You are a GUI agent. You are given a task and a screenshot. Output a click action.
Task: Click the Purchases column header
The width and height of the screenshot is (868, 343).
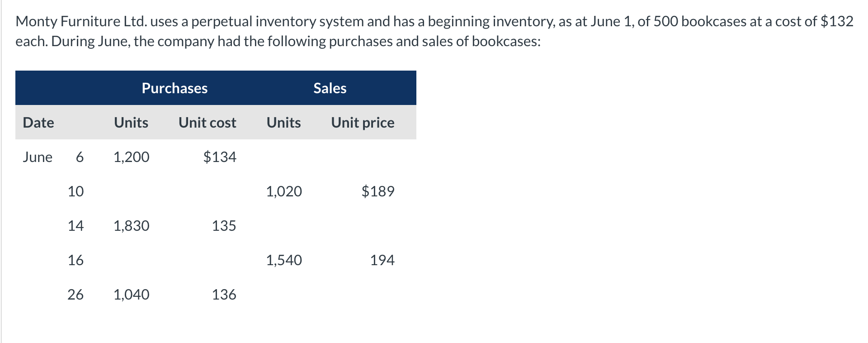[x=175, y=88]
